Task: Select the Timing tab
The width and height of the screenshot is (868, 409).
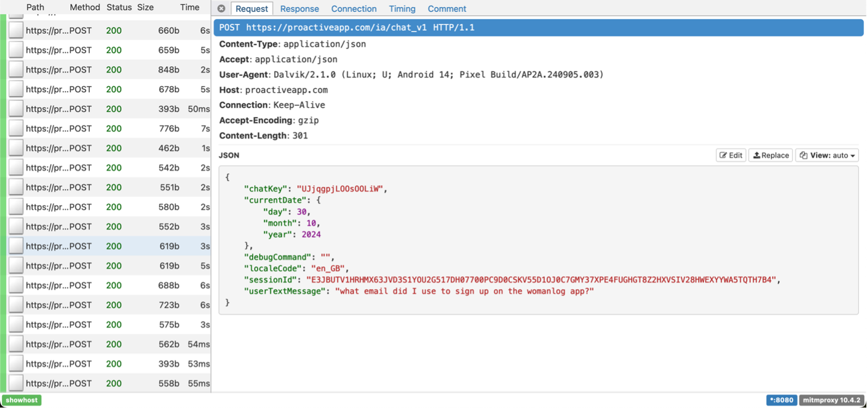Action: 402,9
